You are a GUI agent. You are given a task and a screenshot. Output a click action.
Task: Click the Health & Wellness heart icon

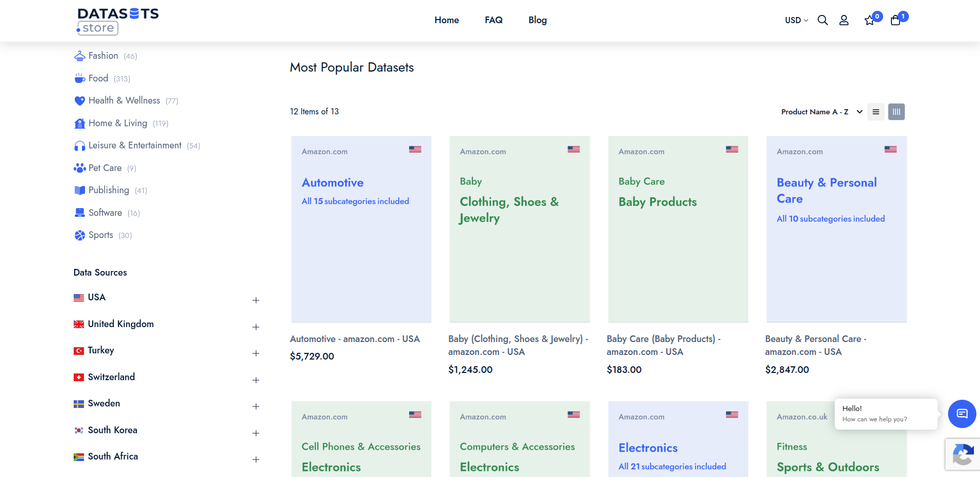pyautogui.click(x=80, y=100)
